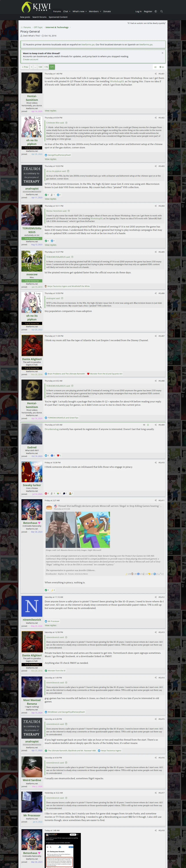The width and height of the screenshot is (186, 868).
Task: Click the Kiwi Farms logo
Action: click(x=36, y=7)
